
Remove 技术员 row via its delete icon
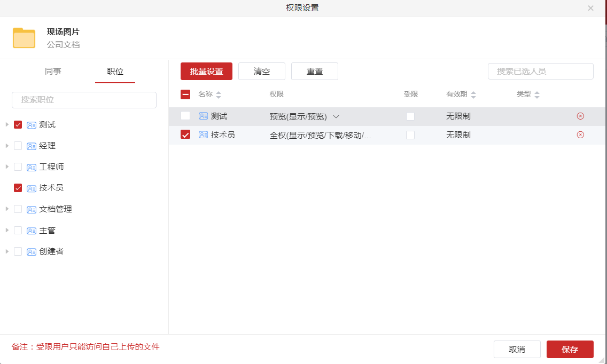point(580,134)
